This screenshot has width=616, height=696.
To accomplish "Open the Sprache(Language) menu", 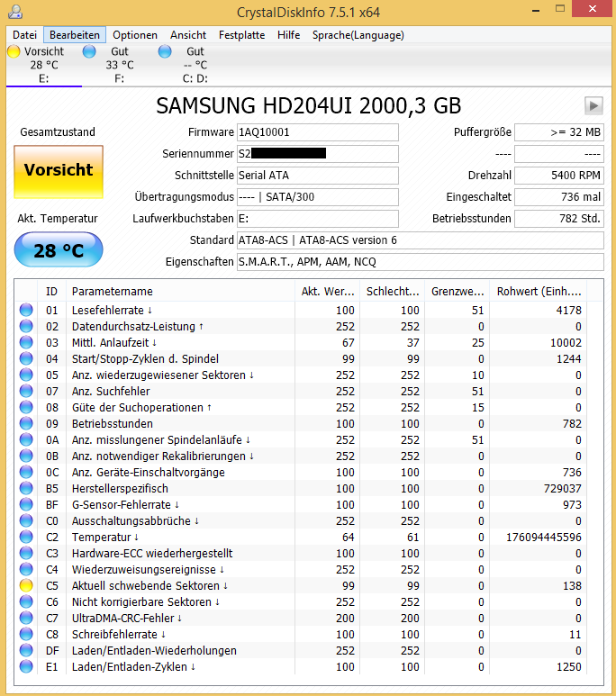I will coord(358,35).
